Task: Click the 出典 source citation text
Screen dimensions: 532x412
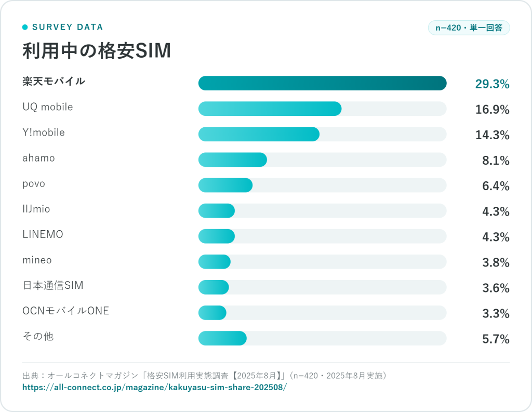Action: tap(205, 375)
